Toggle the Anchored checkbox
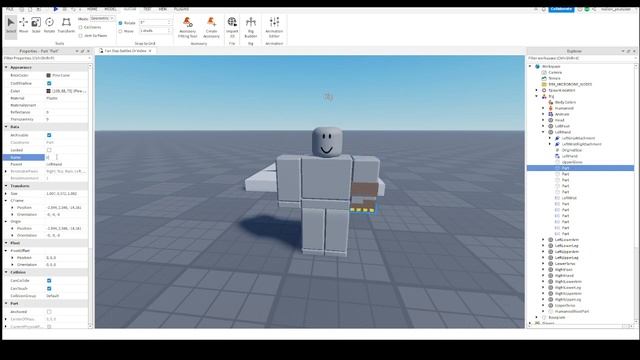 [x=49, y=312]
